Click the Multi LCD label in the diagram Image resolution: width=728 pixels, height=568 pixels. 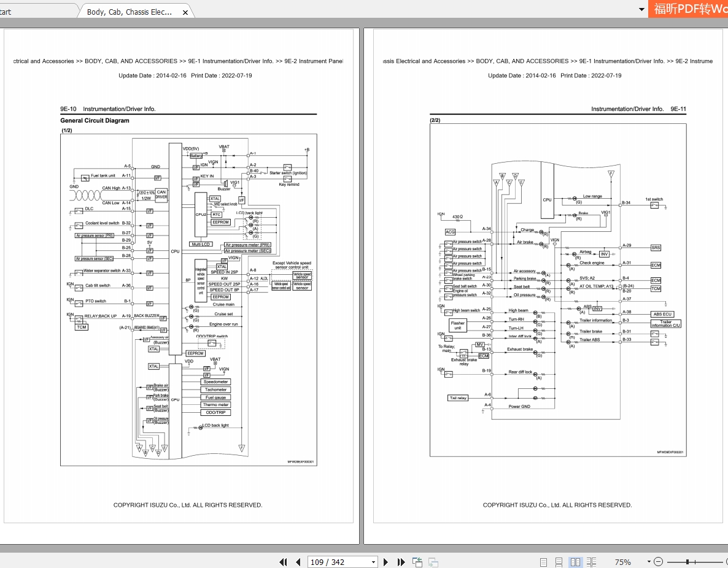click(x=201, y=244)
